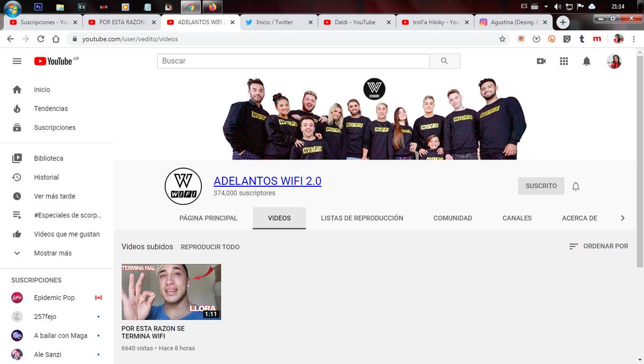This screenshot has width=644, height=364.
Task: Open the CANALES tab
Action: [517, 218]
